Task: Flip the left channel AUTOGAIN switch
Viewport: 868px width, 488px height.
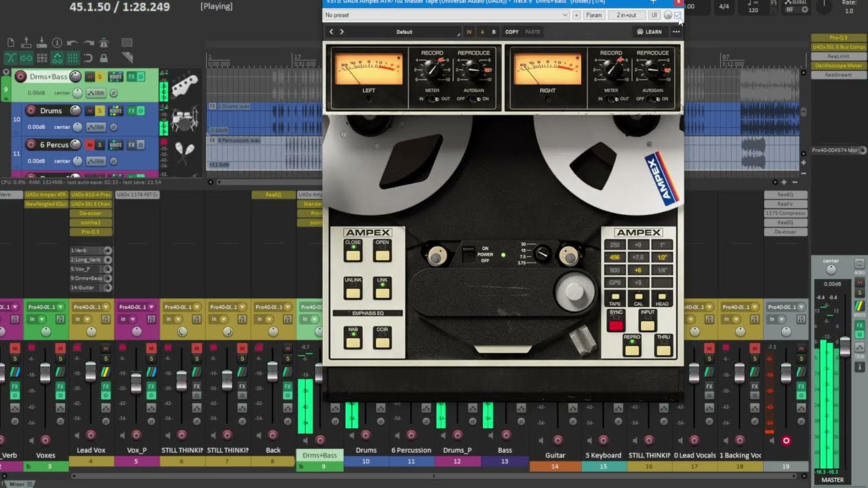Action: click(473, 99)
